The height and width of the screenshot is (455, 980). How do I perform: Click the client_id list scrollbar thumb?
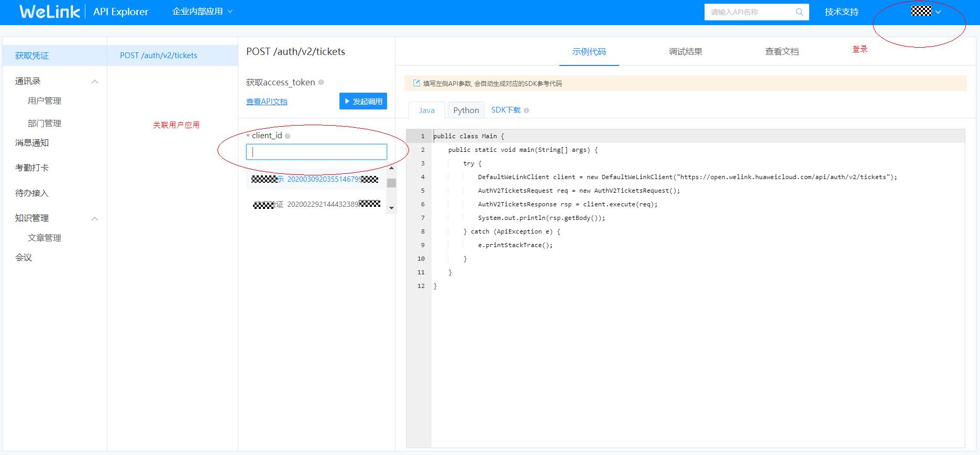tap(391, 183)
